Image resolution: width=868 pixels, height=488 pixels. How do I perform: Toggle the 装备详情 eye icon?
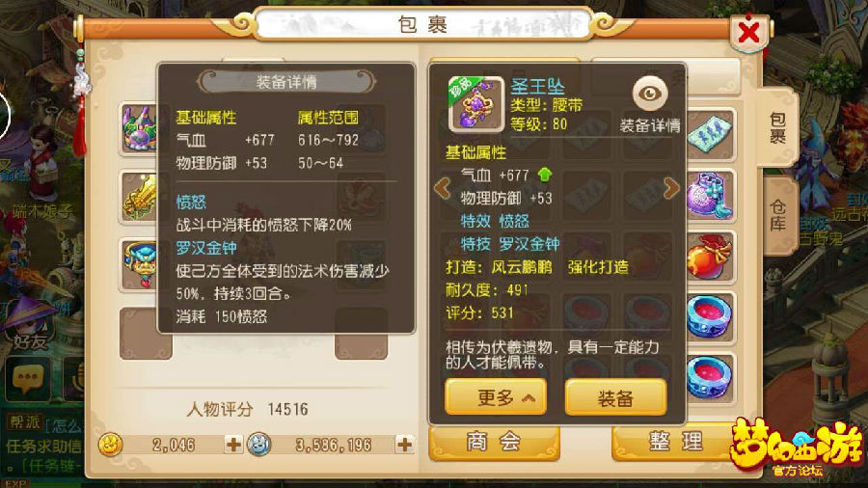tap(650, 94)
